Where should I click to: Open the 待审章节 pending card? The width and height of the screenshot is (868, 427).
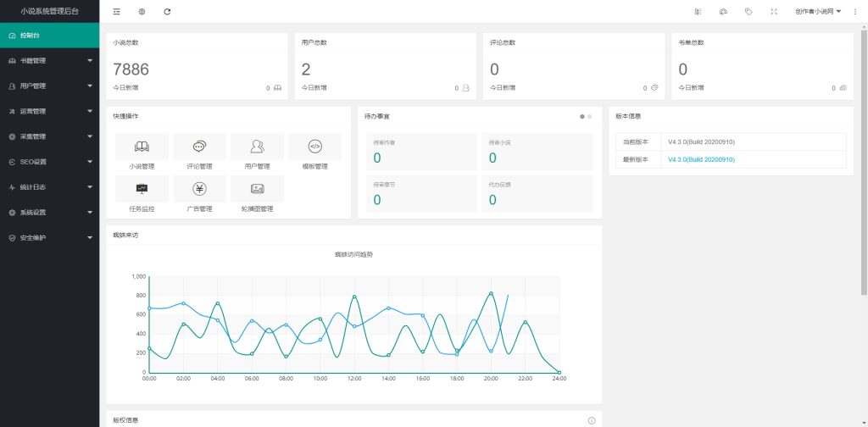421,193
